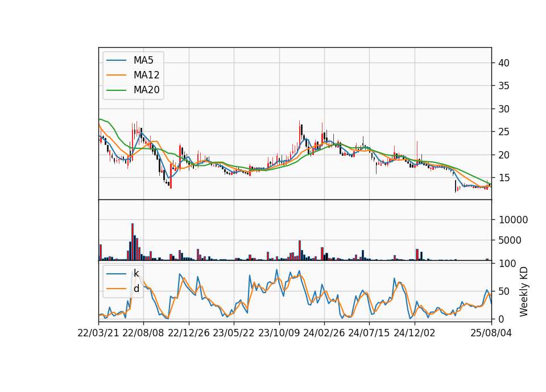Click the price axis value 20
546x392 pixels.
pyautogui.click(x=504, y=155)
